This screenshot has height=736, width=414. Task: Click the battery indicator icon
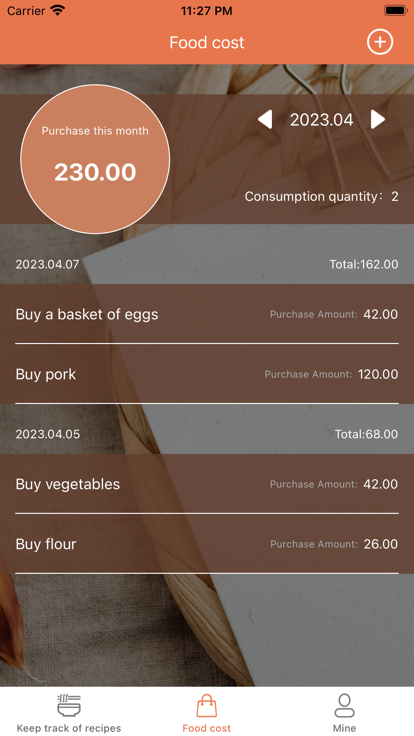(x=396, y=10)
